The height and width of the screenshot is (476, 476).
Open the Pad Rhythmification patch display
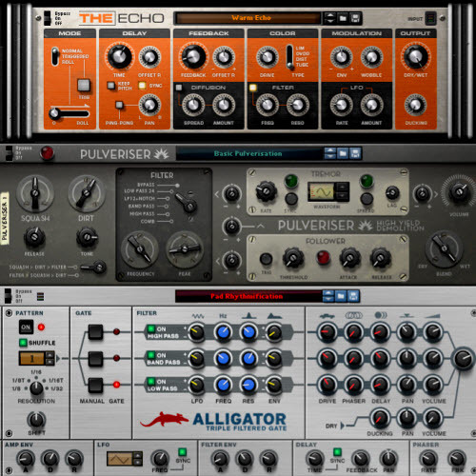click(248, 296)
